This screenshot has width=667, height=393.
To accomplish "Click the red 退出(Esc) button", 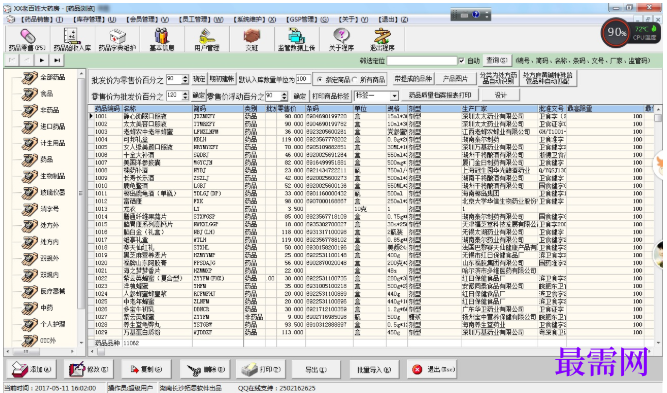I will 432,369.
